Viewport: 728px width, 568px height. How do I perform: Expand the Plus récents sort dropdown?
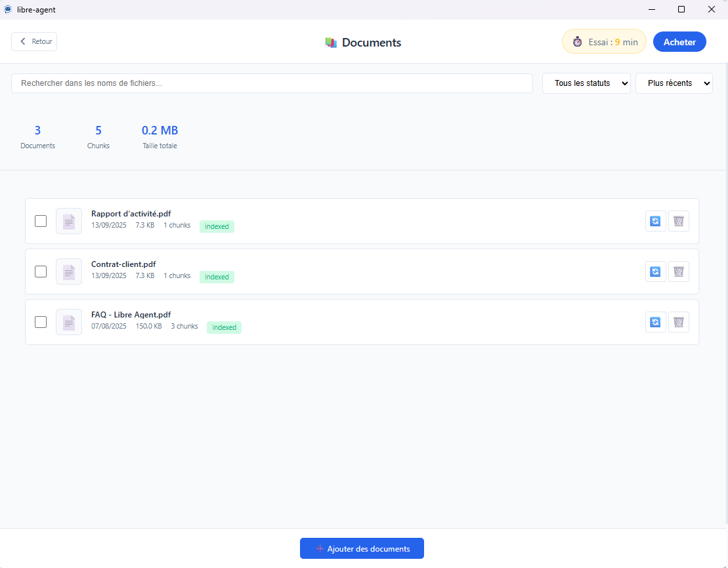click(x=674, y=83)
